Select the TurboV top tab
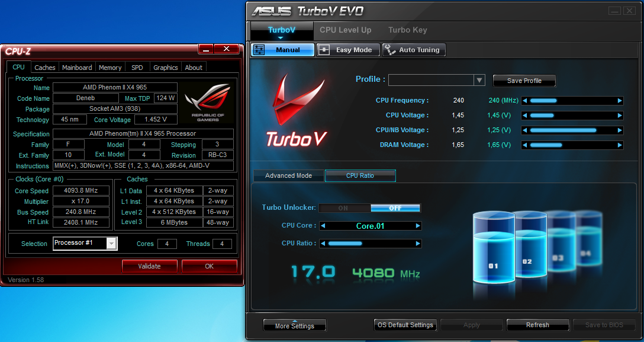 (x=281, y=30)
